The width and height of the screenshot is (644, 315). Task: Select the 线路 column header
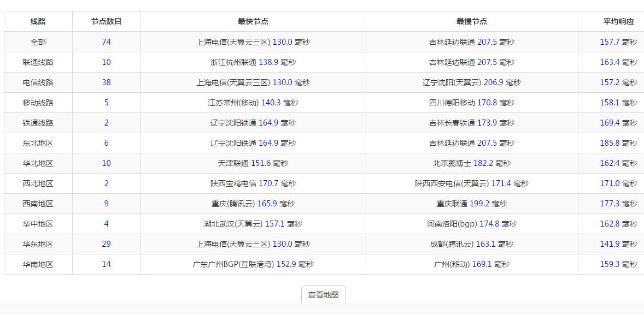38,22
